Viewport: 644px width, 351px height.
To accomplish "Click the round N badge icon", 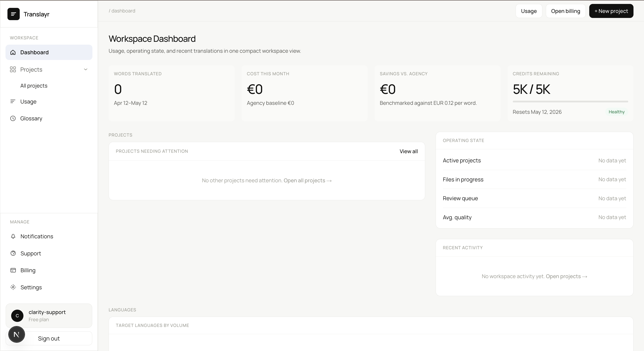I will (16, 334).
